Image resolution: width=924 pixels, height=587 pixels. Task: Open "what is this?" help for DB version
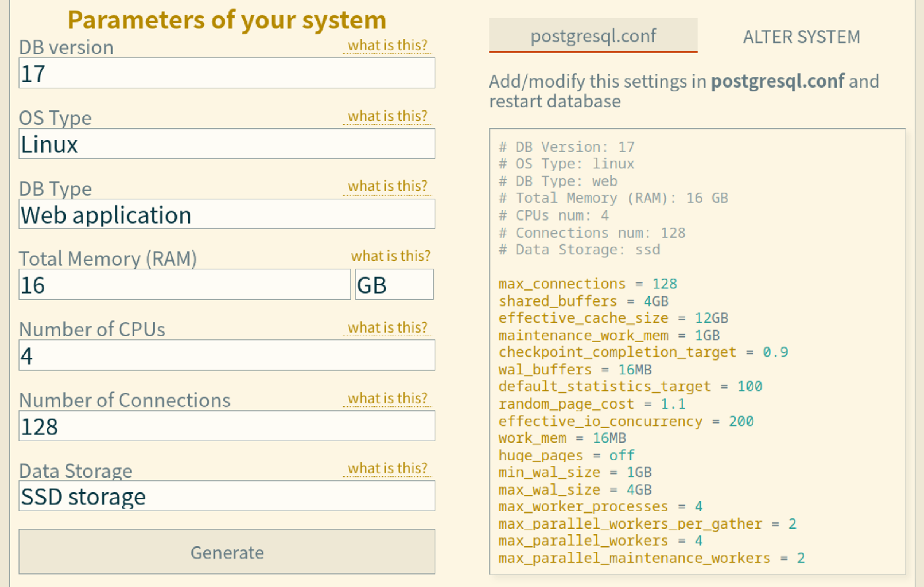(x=387, y=46)
